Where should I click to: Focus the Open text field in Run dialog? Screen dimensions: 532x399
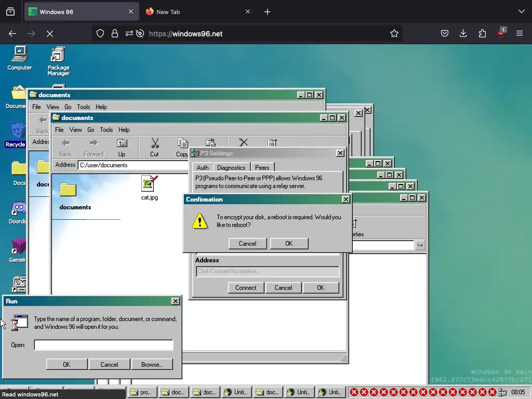click(103, 345)
